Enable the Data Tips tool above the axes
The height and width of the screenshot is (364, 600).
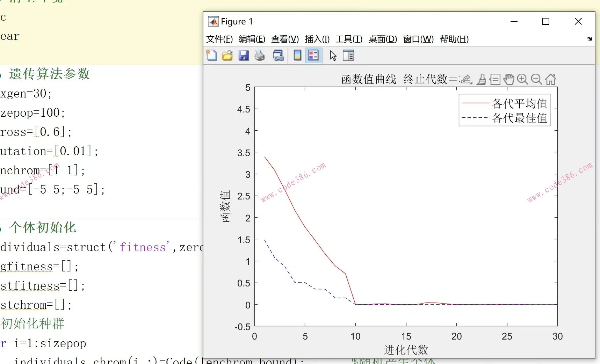click(495, 79)
